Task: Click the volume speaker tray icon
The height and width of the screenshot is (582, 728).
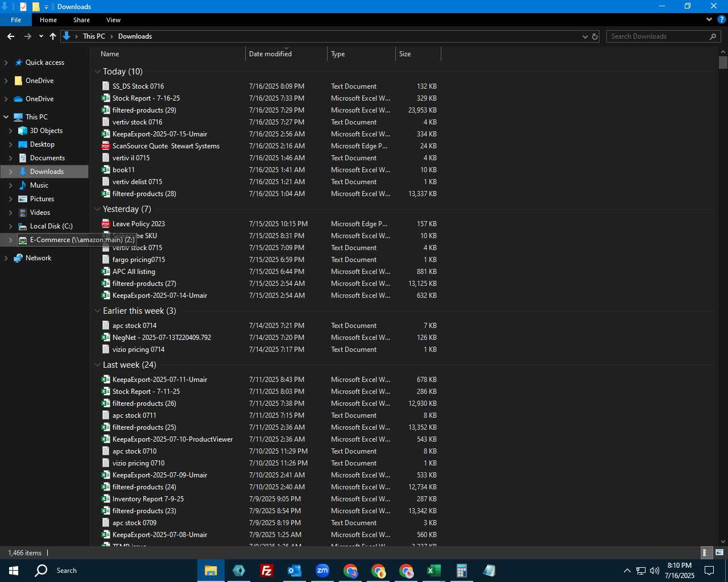Action: tap(655, 571)
